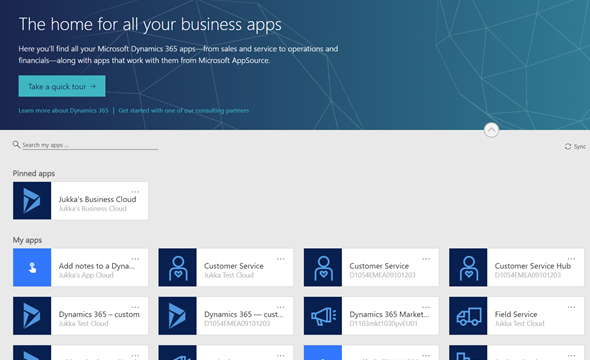Select the Customer Service Hub title
590x360 pixels.
533,266
